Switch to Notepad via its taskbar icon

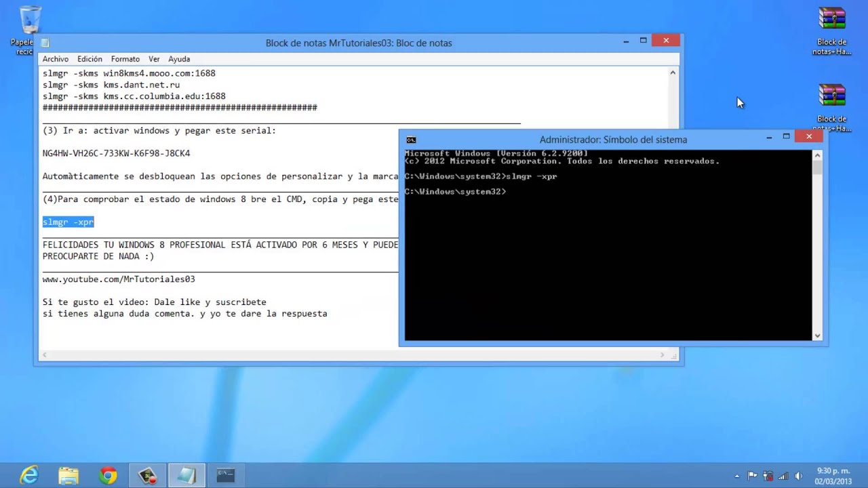point(186,475)
